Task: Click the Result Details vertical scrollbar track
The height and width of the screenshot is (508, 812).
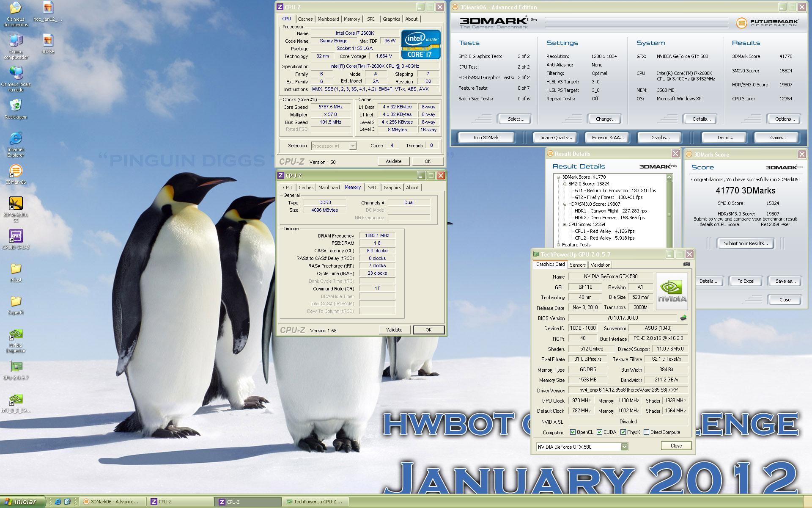Action: [669, 214]
